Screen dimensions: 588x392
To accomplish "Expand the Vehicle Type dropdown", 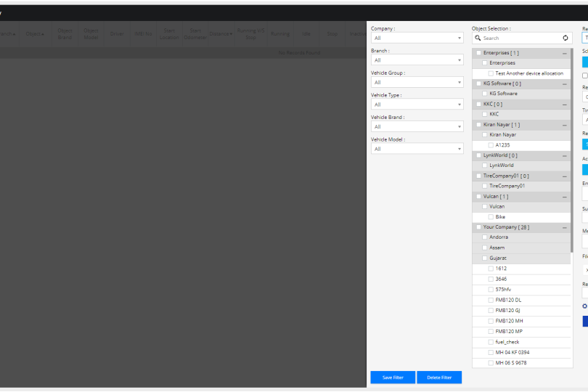I will click(x=417, y=105).
